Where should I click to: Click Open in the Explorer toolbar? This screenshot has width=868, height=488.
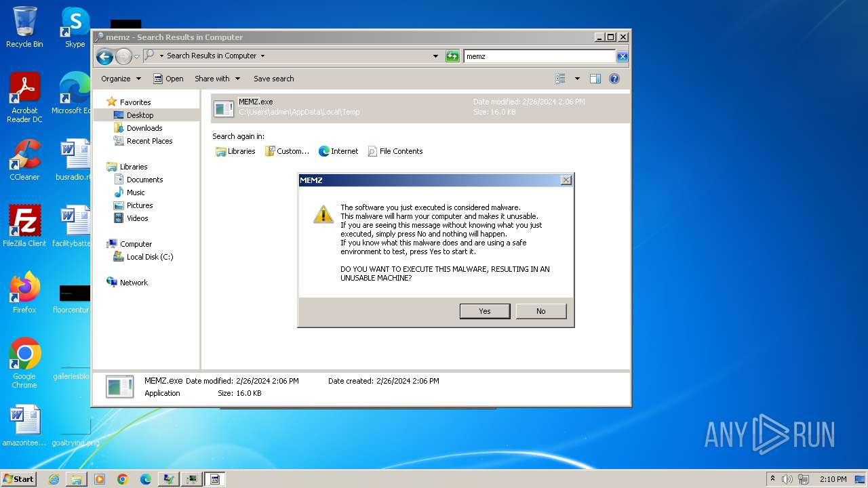click(168, 79)
